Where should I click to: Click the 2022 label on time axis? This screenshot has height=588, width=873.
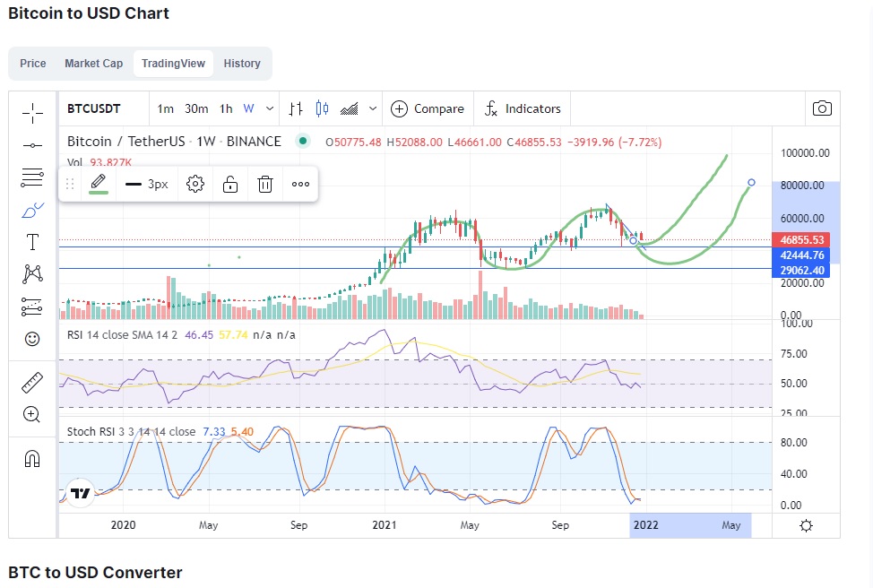coord(646,525)
